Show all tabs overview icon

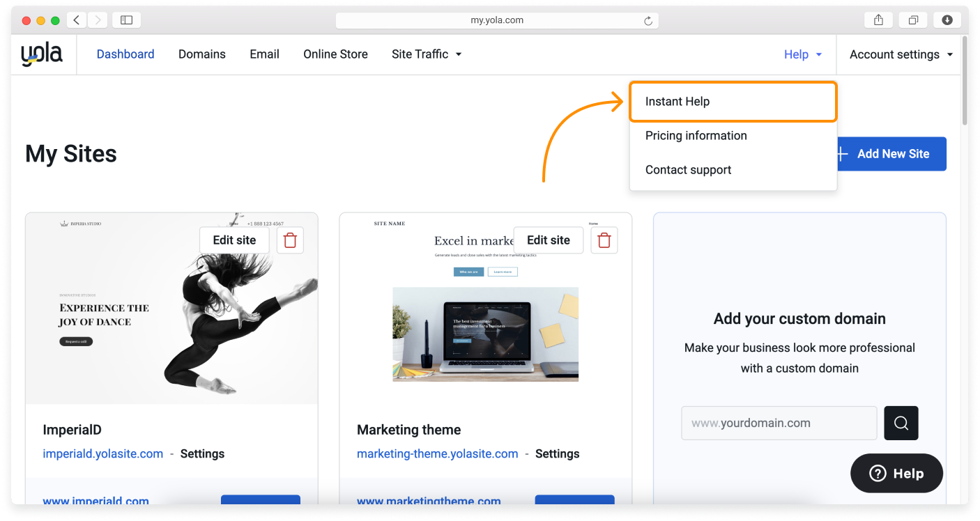pos(913,20)
